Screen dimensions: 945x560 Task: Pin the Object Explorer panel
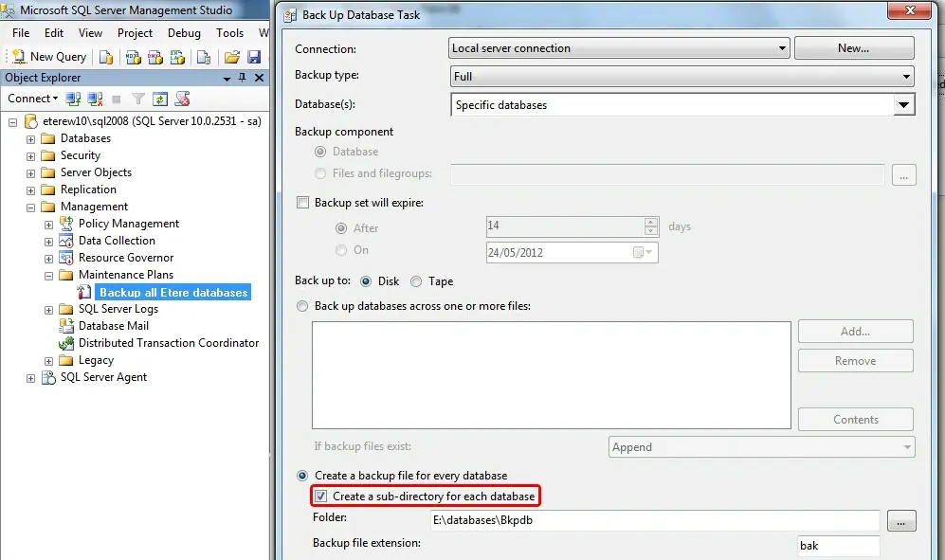[x=243, y=78]
